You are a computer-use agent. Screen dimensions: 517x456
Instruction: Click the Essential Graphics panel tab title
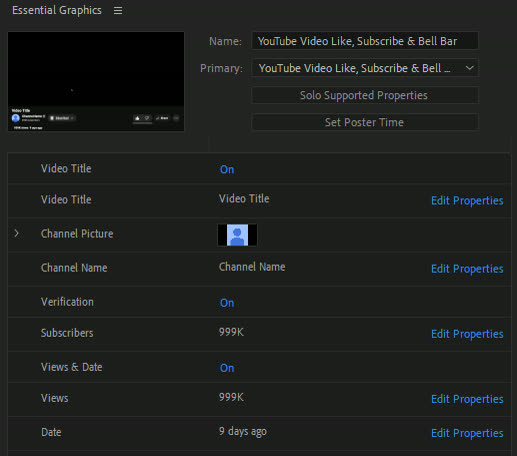click(57, 10)
